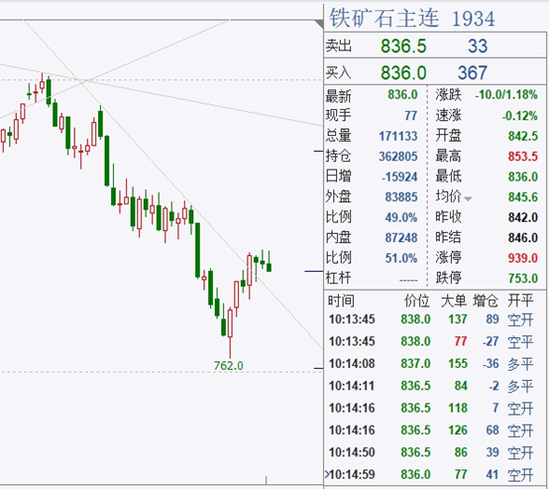Click the 卖出 price 836.5
This screenshot has height=490, width=550.
coord(403,46)
